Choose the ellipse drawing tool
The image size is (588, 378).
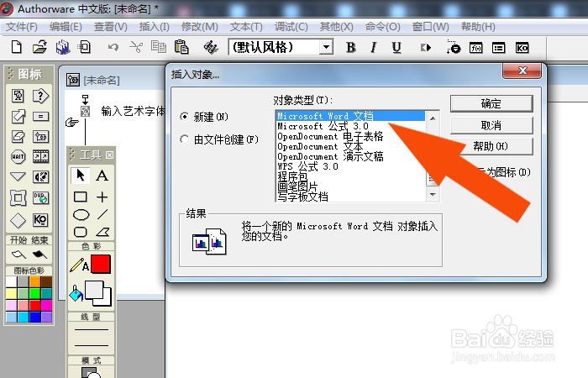(x=81, y=214)
